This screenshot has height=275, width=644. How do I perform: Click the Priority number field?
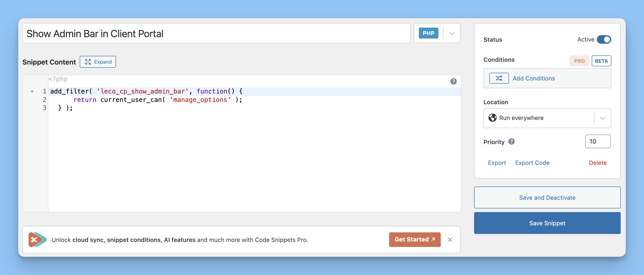tap(598, 142)
